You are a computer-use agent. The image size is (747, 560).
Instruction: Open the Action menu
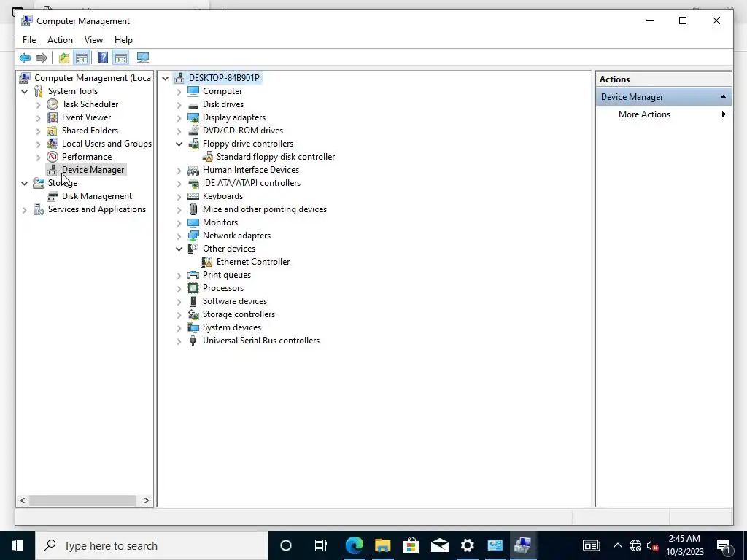coord(60,40)
